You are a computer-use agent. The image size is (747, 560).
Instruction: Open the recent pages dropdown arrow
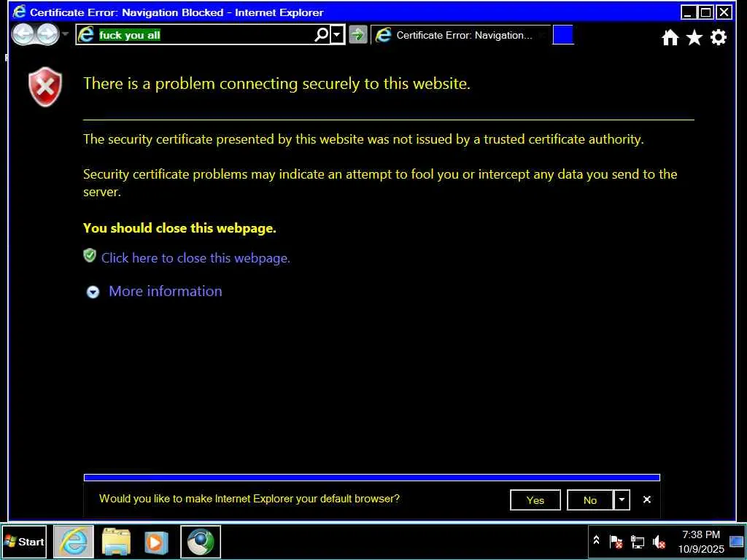click(x=66, y=34)
